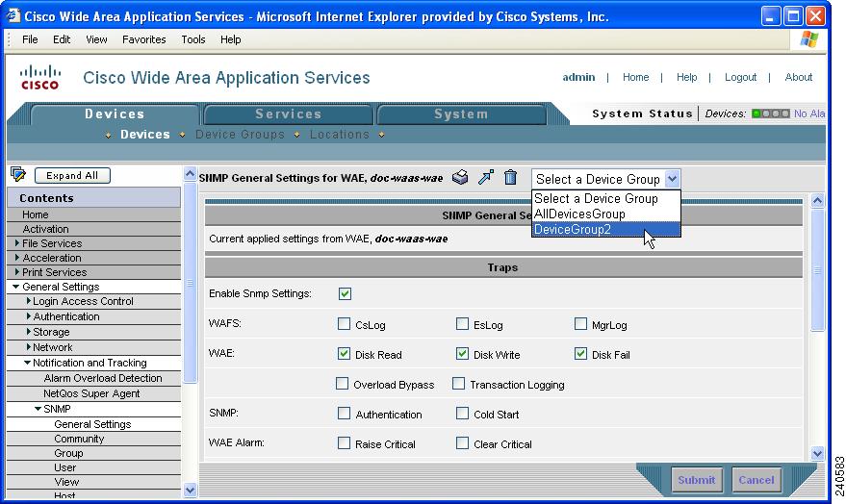Viewport: 846px width, 504px height.
Task: Uncheck the Disk Read checkbox
Action: (344, 354)
